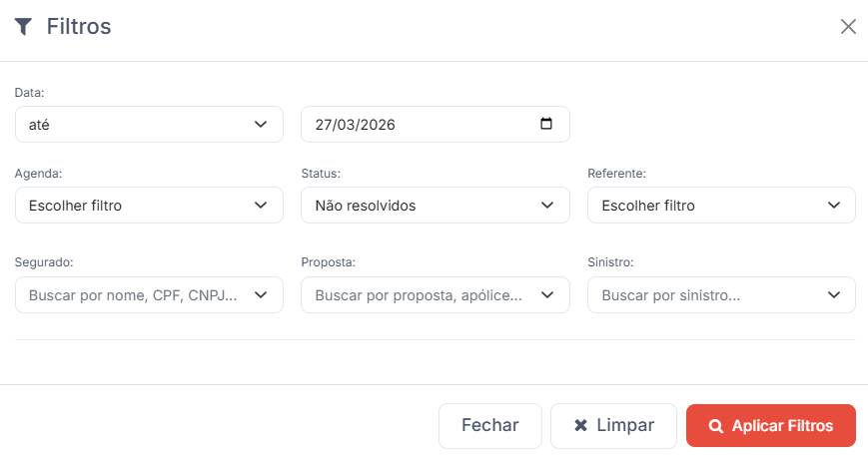Open the Agenda filter dropdown

(x=149, y=206)
